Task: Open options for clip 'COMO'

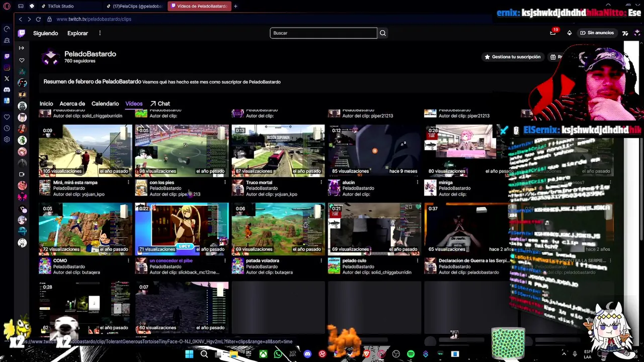Action: [128, 260]
